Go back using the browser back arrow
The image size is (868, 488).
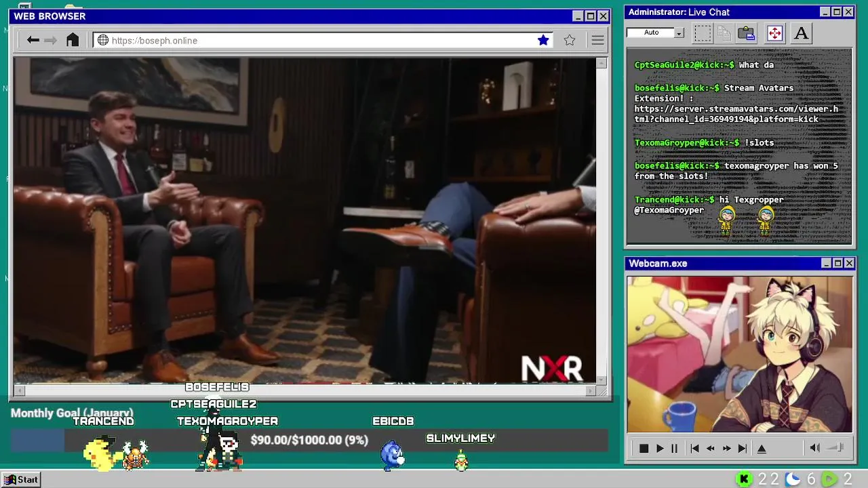tap(33, 41)
